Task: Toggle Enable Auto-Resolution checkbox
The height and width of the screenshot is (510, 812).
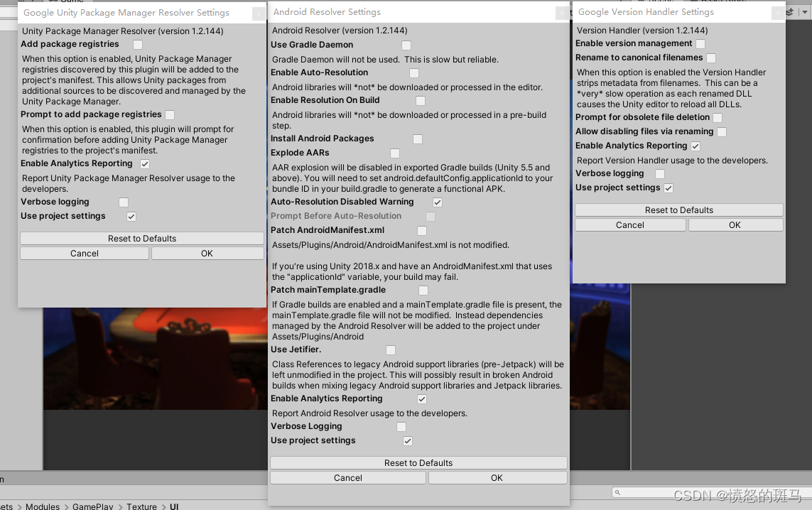Action: [x=414, y=74]
